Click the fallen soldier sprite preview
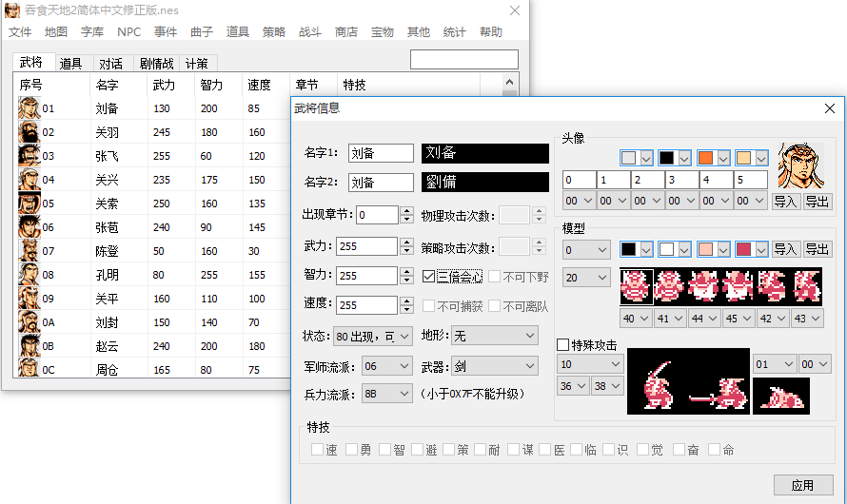Viewport: 847px width, 504px height. 781,397
